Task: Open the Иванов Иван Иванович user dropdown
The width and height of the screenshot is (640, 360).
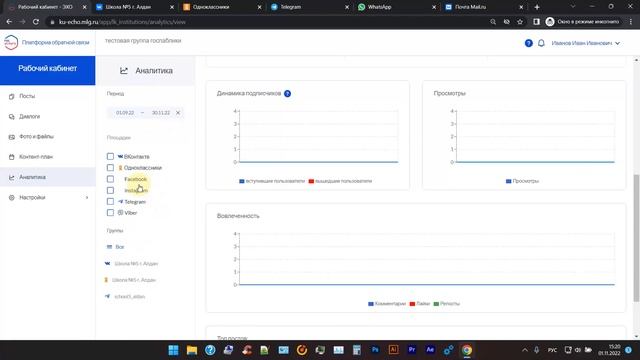Action: pos(586,43)
